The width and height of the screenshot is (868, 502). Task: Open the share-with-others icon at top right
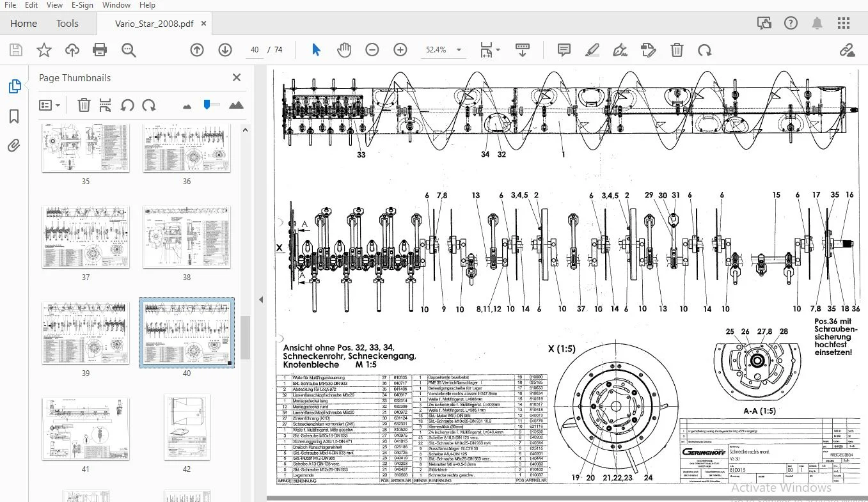pos(764,24)
